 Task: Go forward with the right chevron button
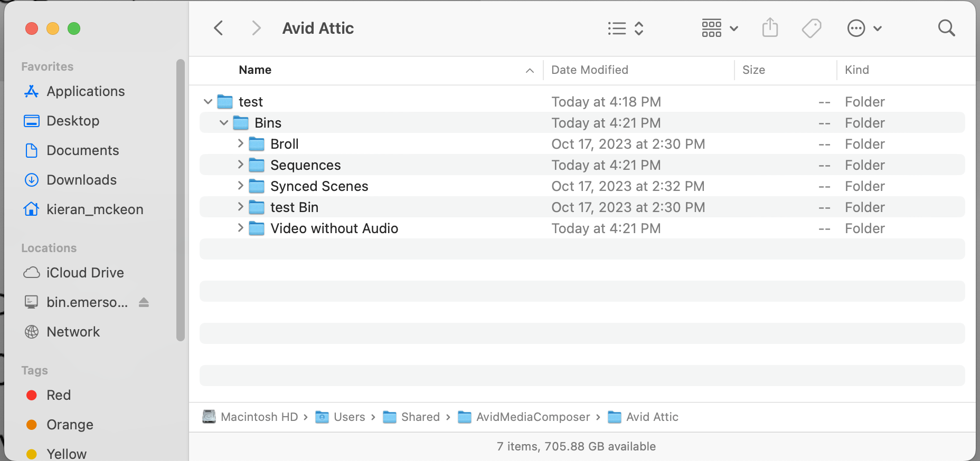[256, 28]
